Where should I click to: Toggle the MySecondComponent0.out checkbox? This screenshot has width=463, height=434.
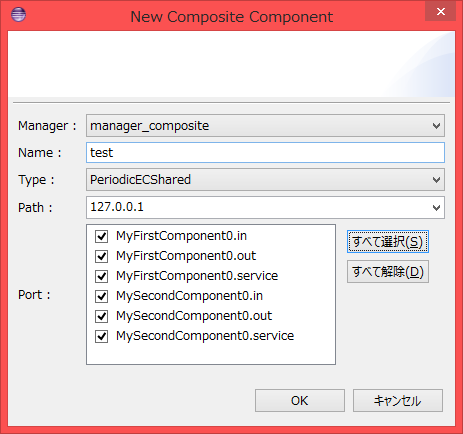(101, 316)
